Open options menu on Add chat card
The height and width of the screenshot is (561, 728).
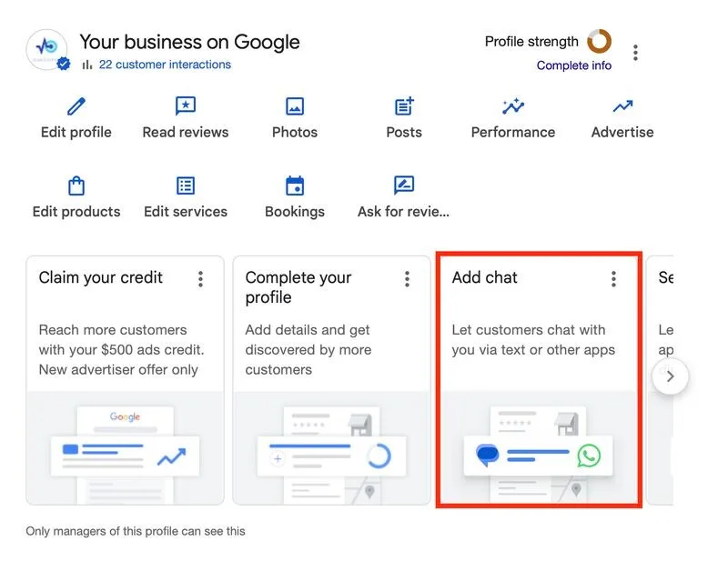[x=613, y=279]
